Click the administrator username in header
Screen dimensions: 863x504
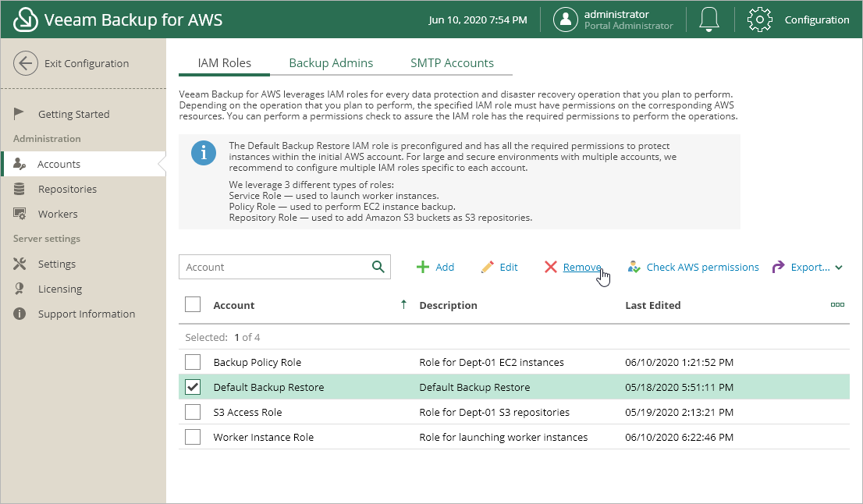click(x=616, y=14)
